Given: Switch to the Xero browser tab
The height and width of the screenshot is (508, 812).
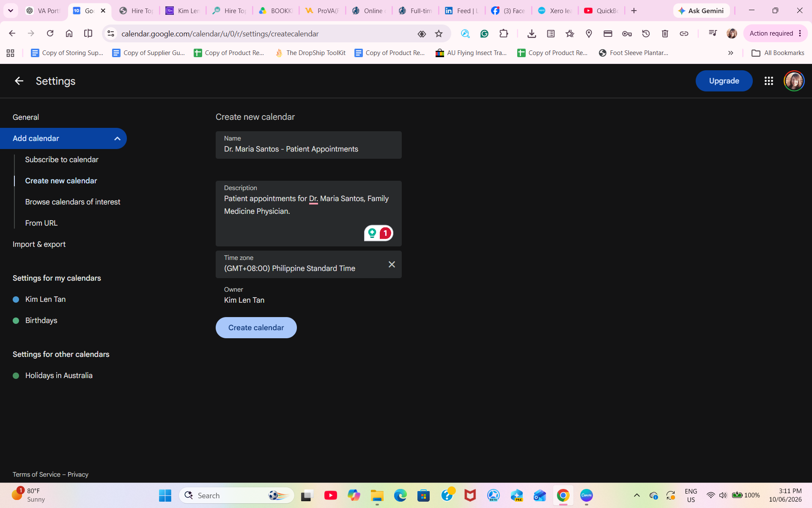Looking at the screenshot, I should (555, 11).
